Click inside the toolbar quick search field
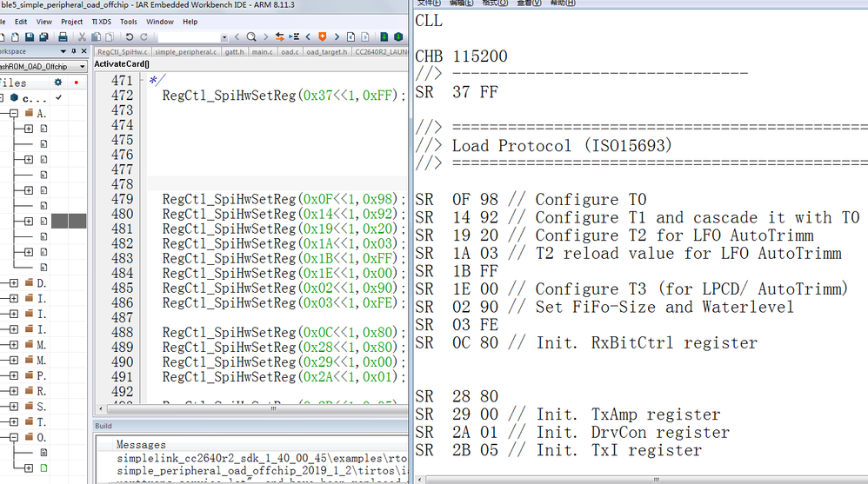The height and width of the screenshot is (484, 868). click(189, 37)
